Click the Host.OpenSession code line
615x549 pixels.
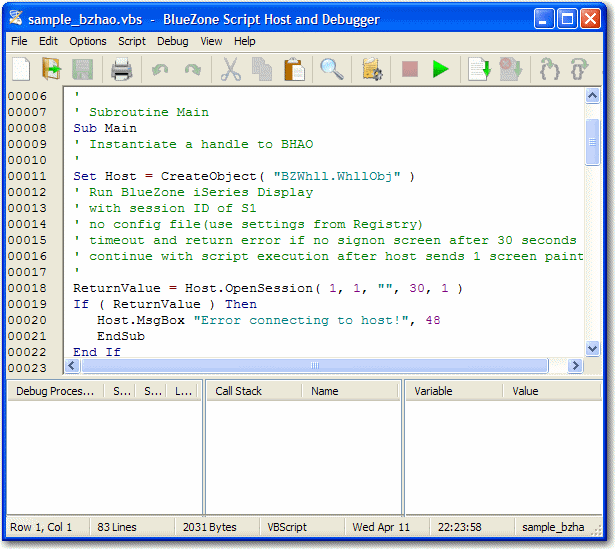pos(268,288)
